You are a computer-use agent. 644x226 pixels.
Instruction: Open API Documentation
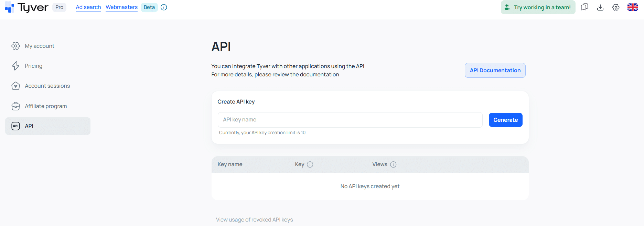495,70
